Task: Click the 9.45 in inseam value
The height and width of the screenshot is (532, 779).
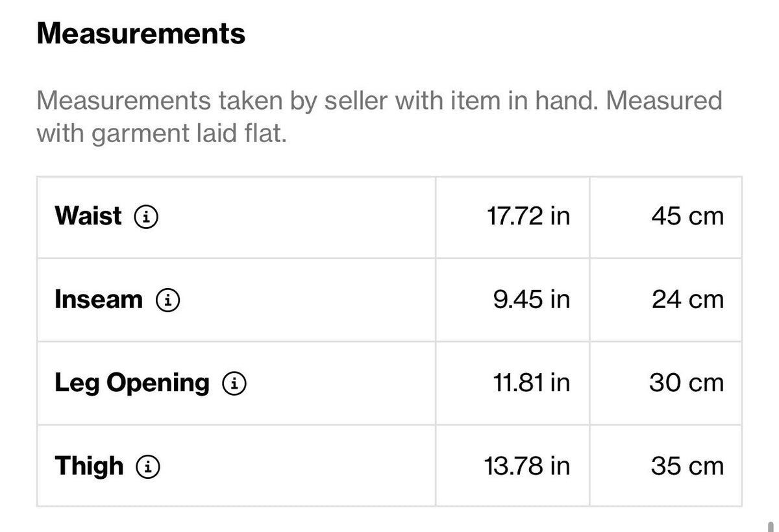Action: point(531,300)
